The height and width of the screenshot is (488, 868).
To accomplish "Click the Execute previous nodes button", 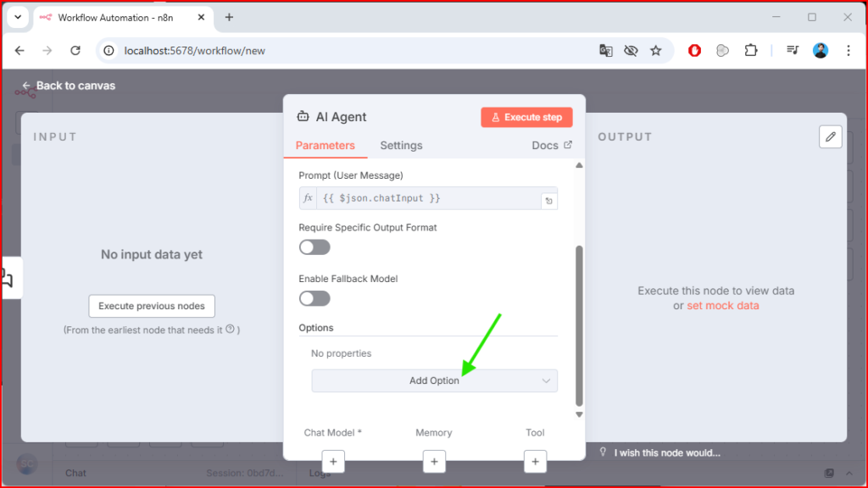I will click(152, 306).
